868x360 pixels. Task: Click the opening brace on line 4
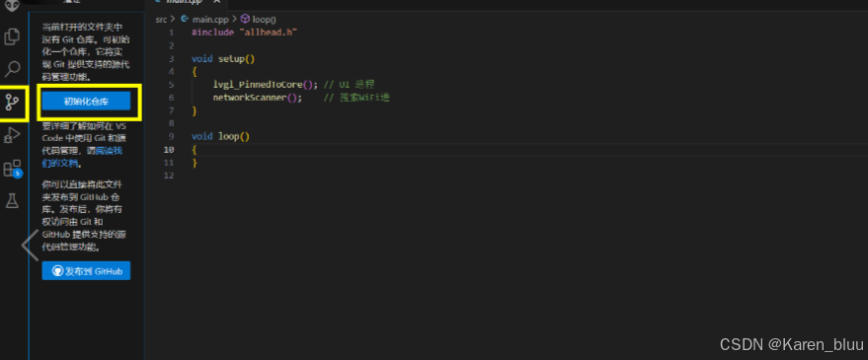point(195,71)
